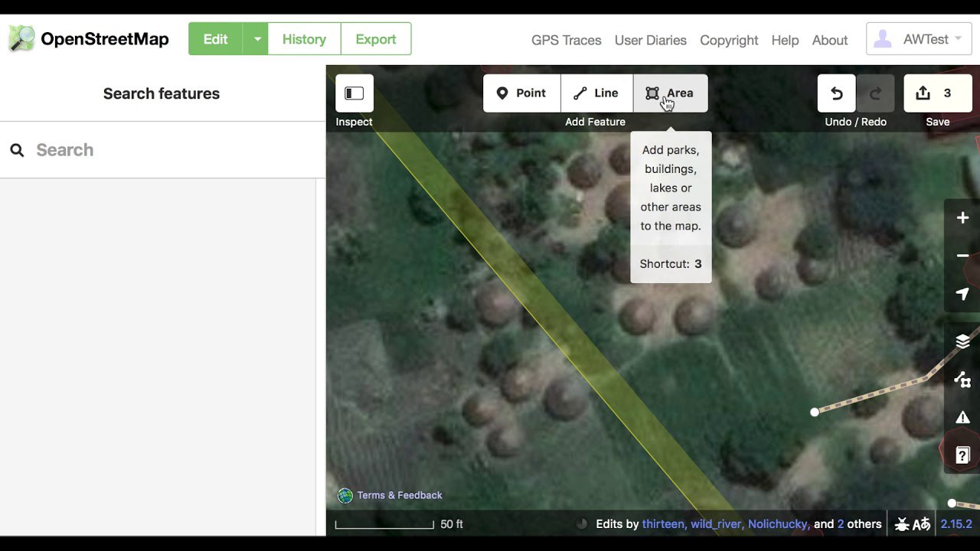
Task: Open the translation help icon
Action: pyautogui.click(x=922, y=524)
